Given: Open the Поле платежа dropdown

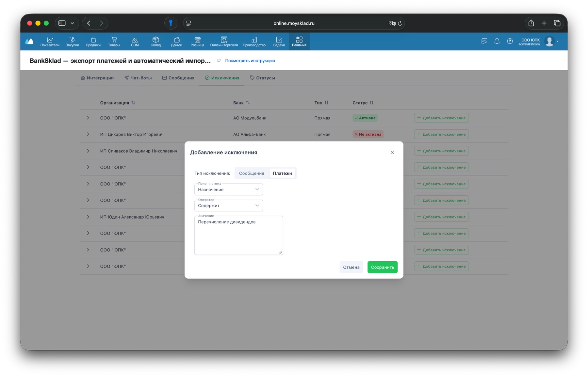Looking at the screenshot, I should point(229,189).
